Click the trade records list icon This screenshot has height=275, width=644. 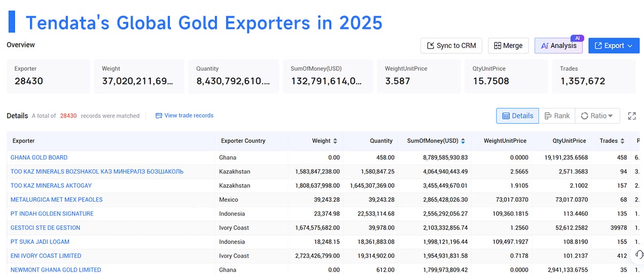159,115
